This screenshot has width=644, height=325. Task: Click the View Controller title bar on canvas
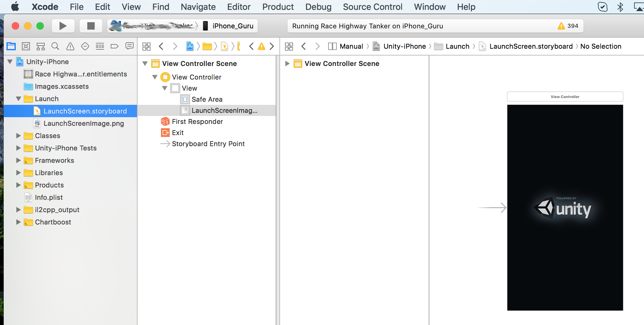pyautogui.click(x=565, y=97)
